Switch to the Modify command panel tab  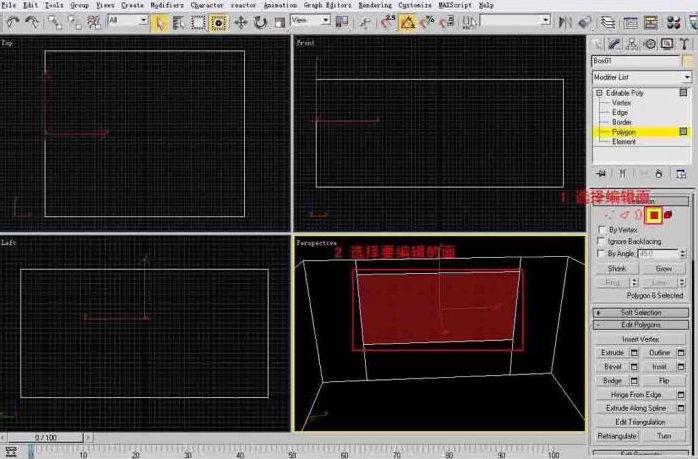pos(614,44)
